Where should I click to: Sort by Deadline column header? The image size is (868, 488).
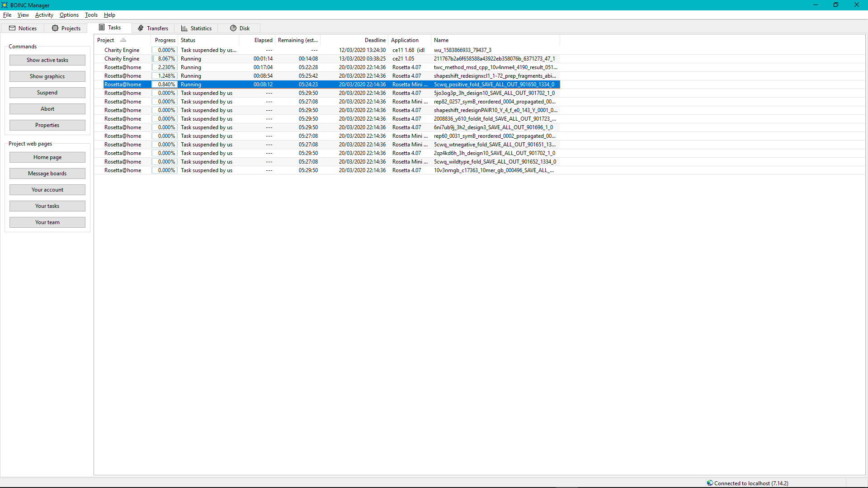coord(354,40)
